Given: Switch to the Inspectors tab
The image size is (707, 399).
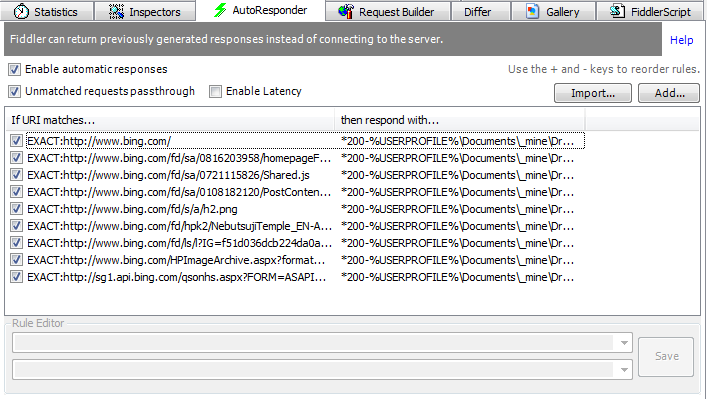Looking at the screenshot, I should 145,11.
